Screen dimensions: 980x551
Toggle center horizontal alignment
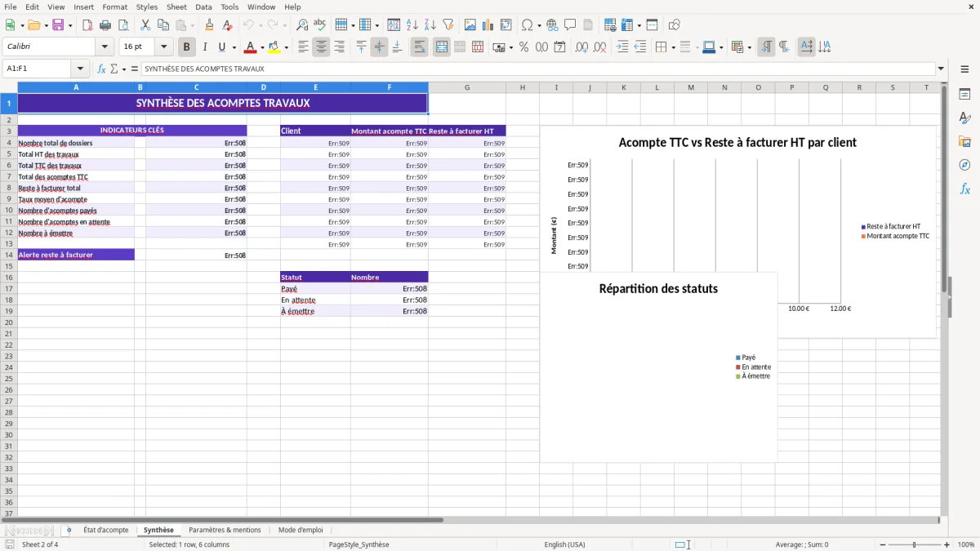tap(321, 47)
